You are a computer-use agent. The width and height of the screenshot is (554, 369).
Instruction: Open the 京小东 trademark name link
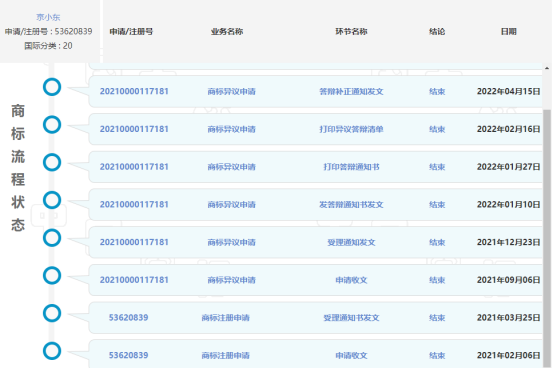(48, 17)
